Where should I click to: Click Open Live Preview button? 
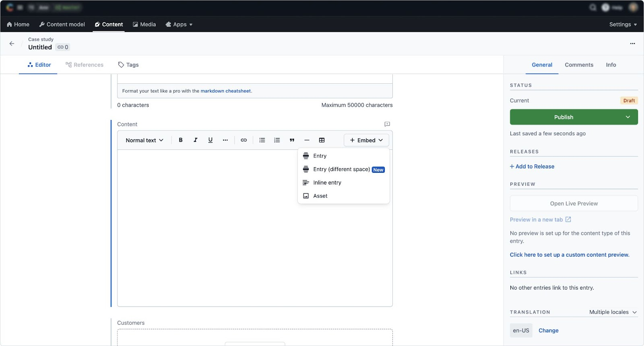[x=574, y=203]
